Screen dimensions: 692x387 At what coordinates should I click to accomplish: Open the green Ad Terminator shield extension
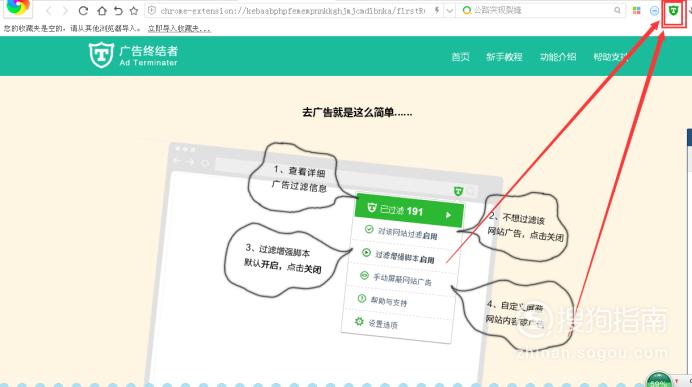tap(673, 11)
